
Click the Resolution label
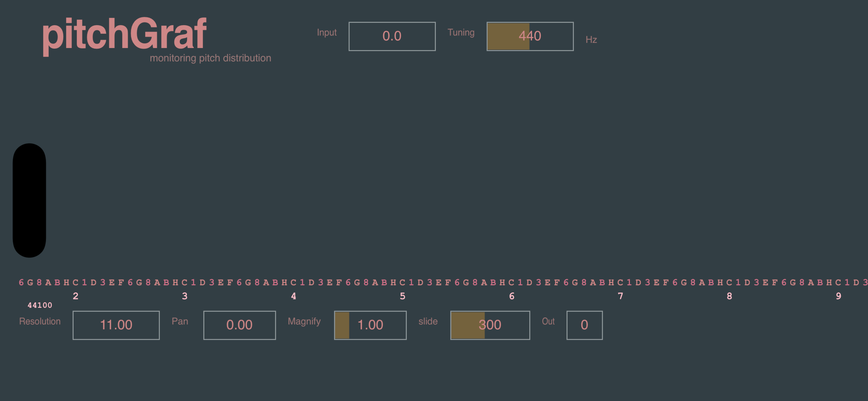coord(40,321)
